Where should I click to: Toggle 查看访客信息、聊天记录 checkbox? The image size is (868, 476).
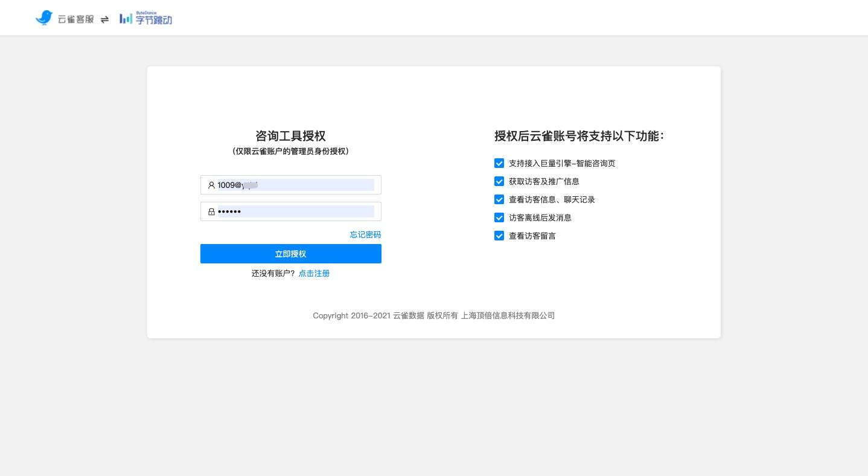point(499,199)
